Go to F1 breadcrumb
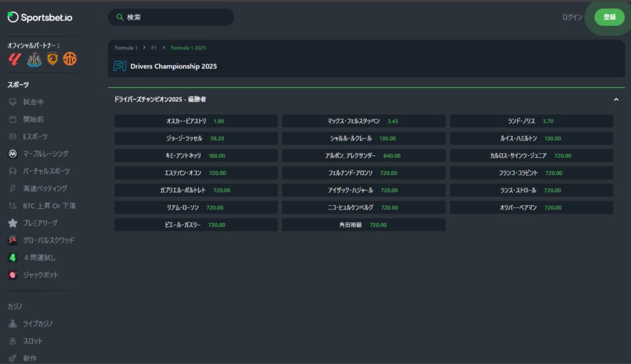 [x=153, y=48]
